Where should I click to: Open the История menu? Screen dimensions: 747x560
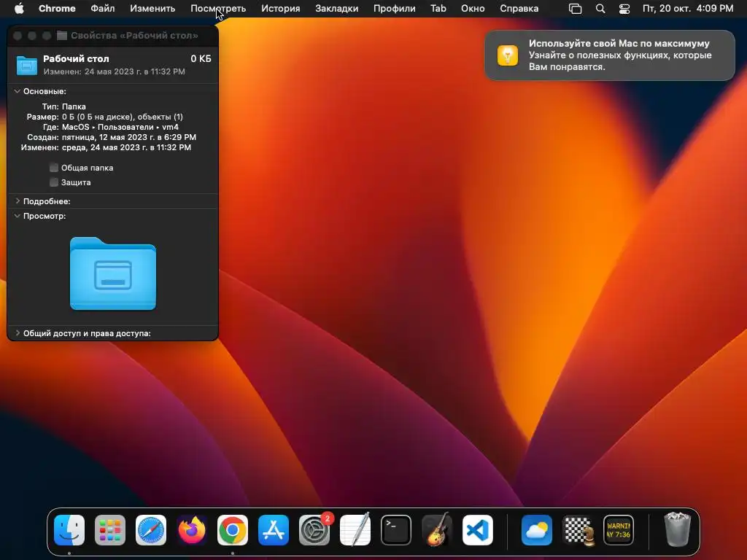(x=281, y=9)
